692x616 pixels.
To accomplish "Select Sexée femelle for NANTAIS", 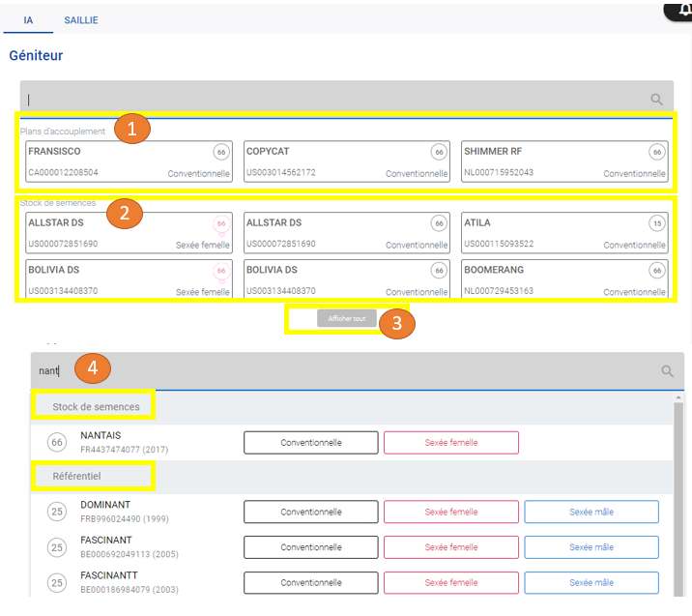I will (451, 443).
